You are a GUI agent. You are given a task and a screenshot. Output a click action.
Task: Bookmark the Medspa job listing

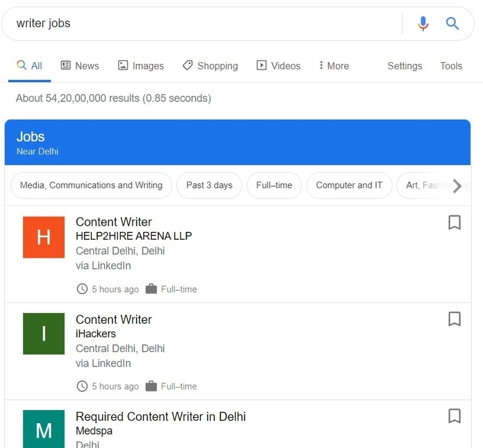point(454,416)
